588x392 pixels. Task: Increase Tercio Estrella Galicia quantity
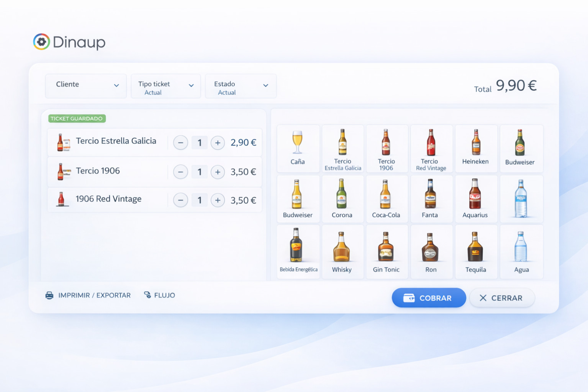(218, 143)
